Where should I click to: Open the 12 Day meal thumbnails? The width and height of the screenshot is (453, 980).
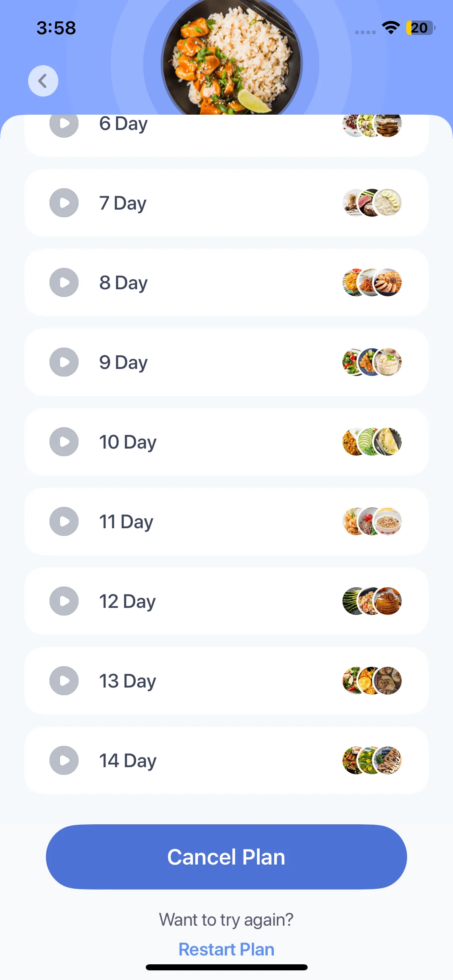pyautogui.click(x=372, y=601)
